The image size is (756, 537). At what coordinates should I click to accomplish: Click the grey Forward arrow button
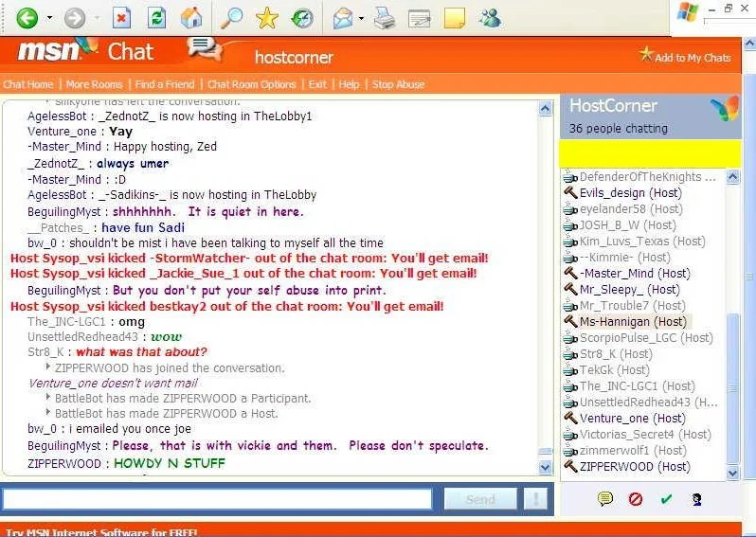75,18
